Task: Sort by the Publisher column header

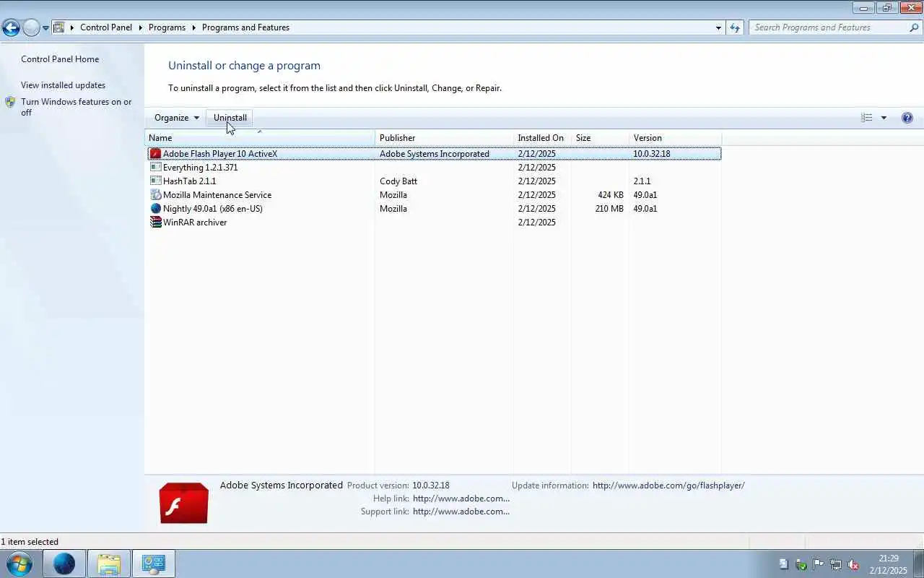Action: point(444,138)
